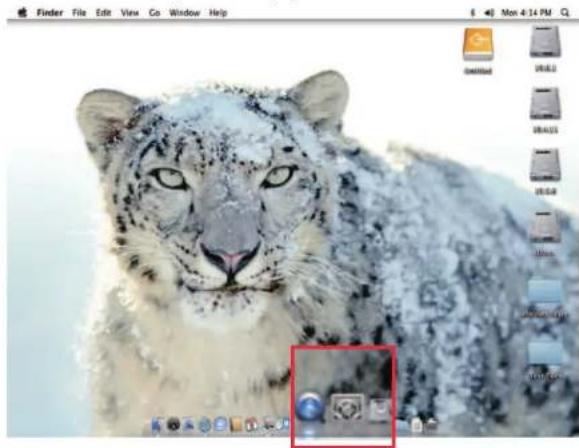Click the Finder icon in the Dock

pyautogui.click(x=157, y=425)
